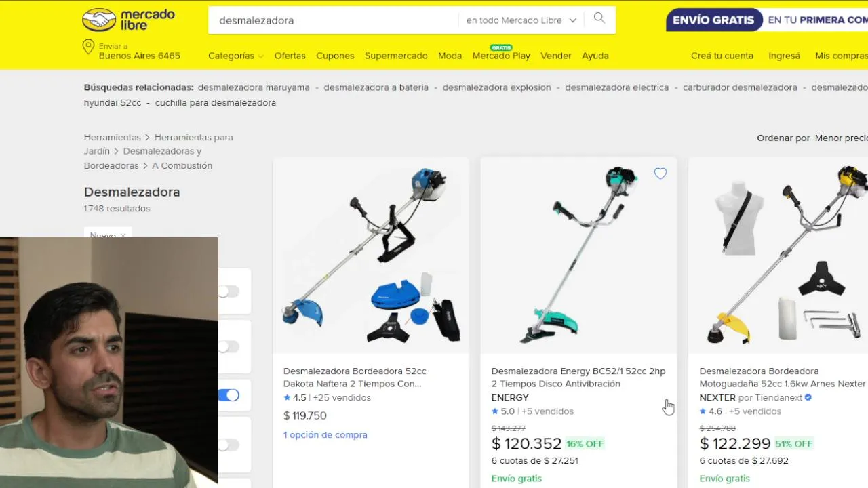This screenshot has height=488, width=868.
Task: Open the Dakota 52cc desmalezadora product image
Action: pos(371,256)
